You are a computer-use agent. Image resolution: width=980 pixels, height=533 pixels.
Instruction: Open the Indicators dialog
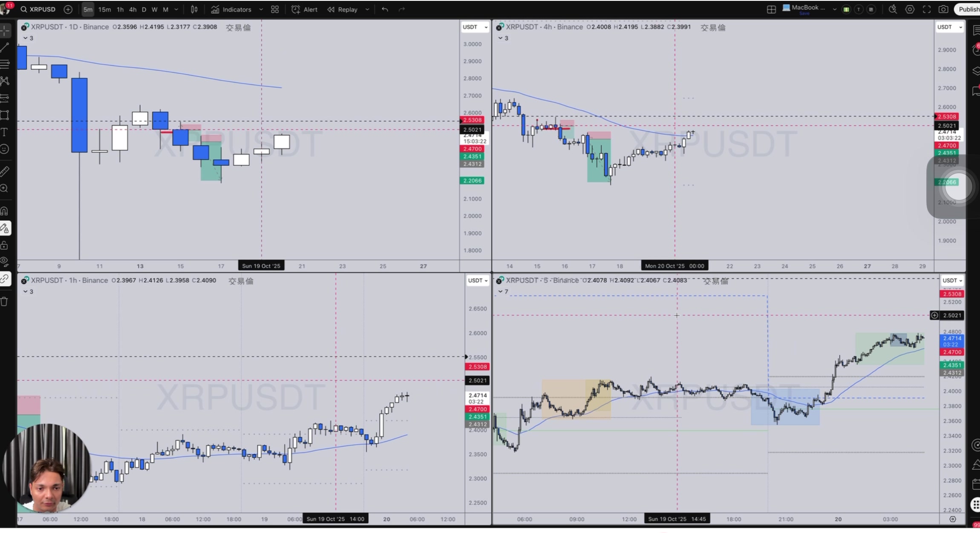232,9
